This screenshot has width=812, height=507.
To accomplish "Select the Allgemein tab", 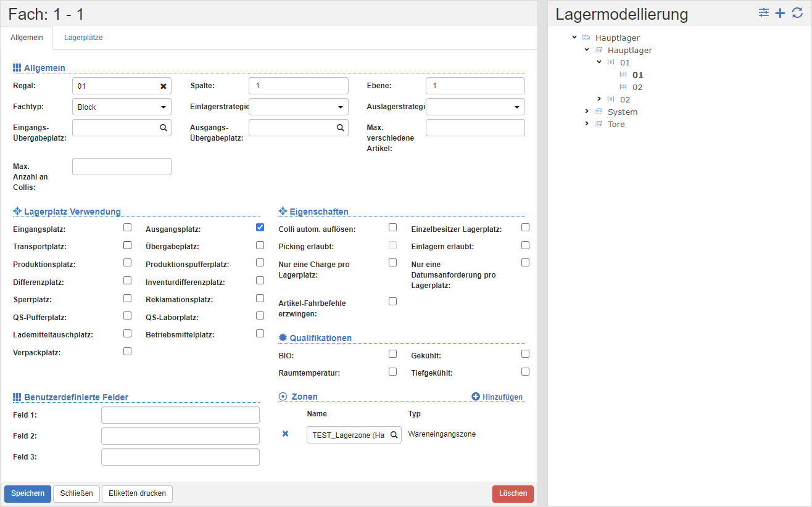I will [27, 38].
